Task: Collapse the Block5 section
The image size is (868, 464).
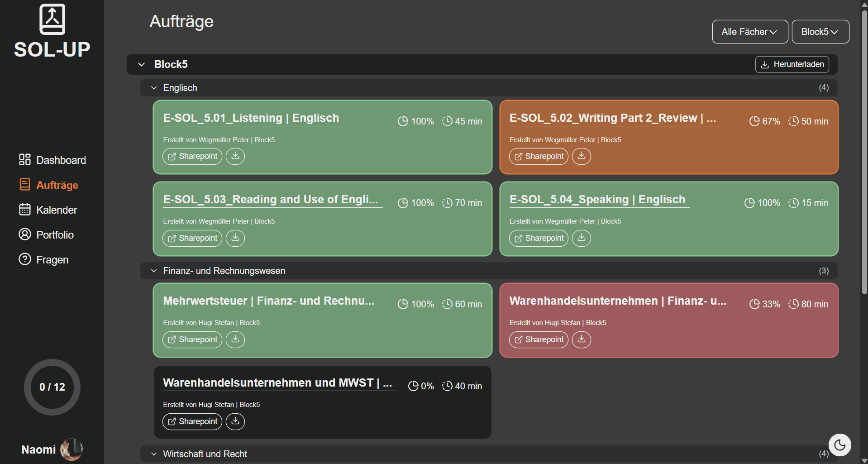Action: pyautogui.click(x=141, y=64)
